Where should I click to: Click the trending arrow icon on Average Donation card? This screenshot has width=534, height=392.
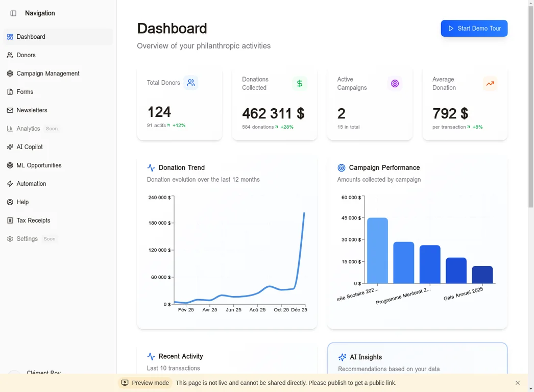coord(490,83)
